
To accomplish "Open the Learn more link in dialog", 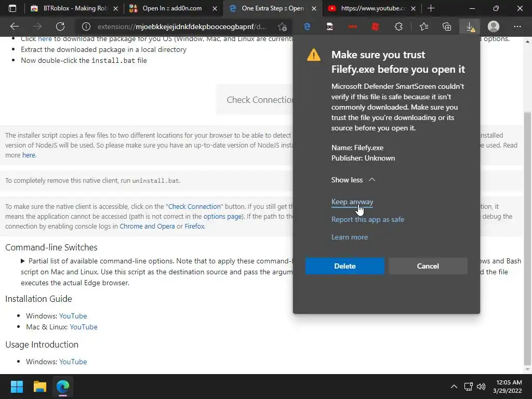I will [350, 237].
